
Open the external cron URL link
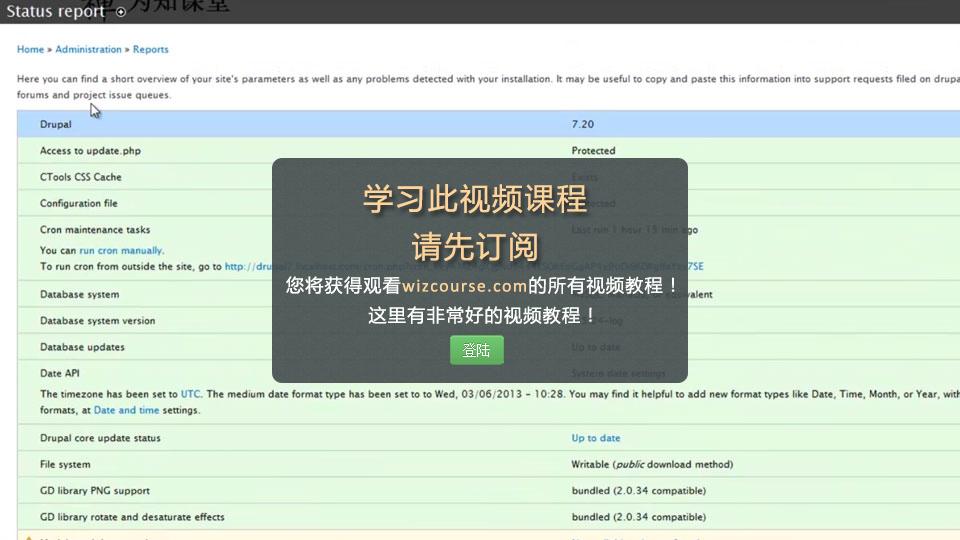coord(463,266)
